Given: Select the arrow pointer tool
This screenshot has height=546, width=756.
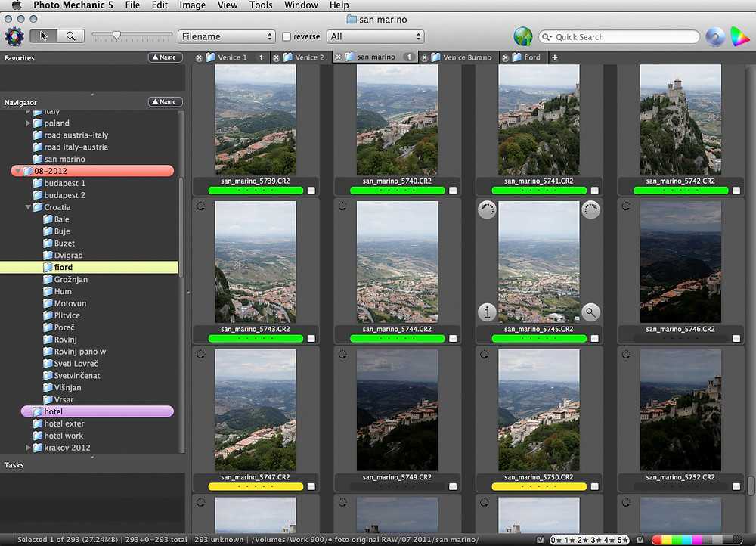Looking at the screenshot, I should click(x=43, y=36).
